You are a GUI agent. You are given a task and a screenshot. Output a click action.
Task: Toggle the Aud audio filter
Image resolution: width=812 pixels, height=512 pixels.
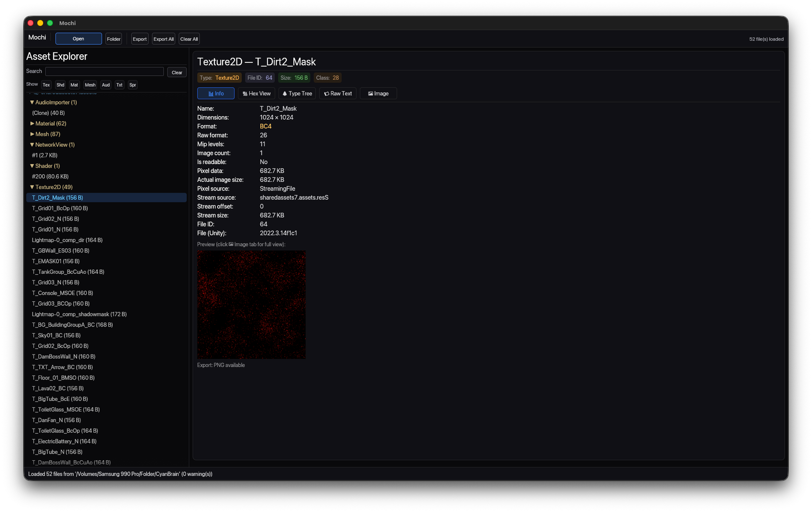point(106,85)
